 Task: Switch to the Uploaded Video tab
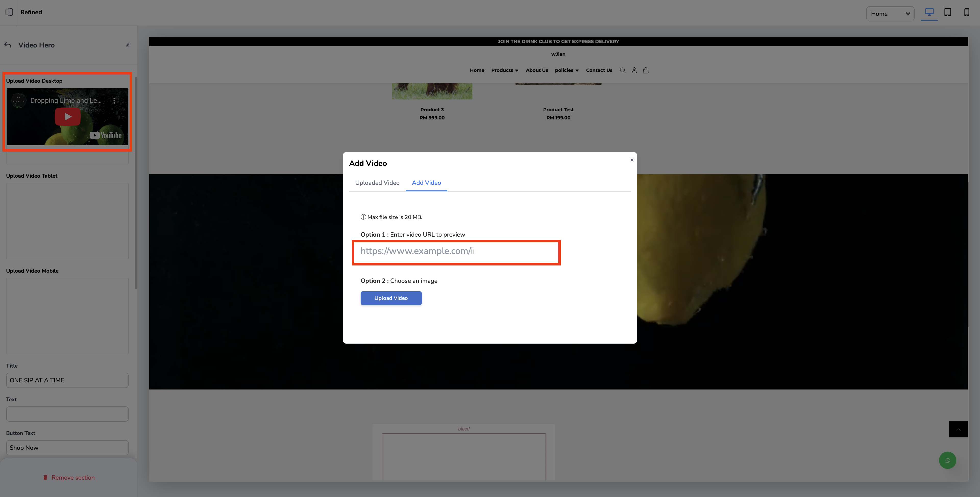377,183
